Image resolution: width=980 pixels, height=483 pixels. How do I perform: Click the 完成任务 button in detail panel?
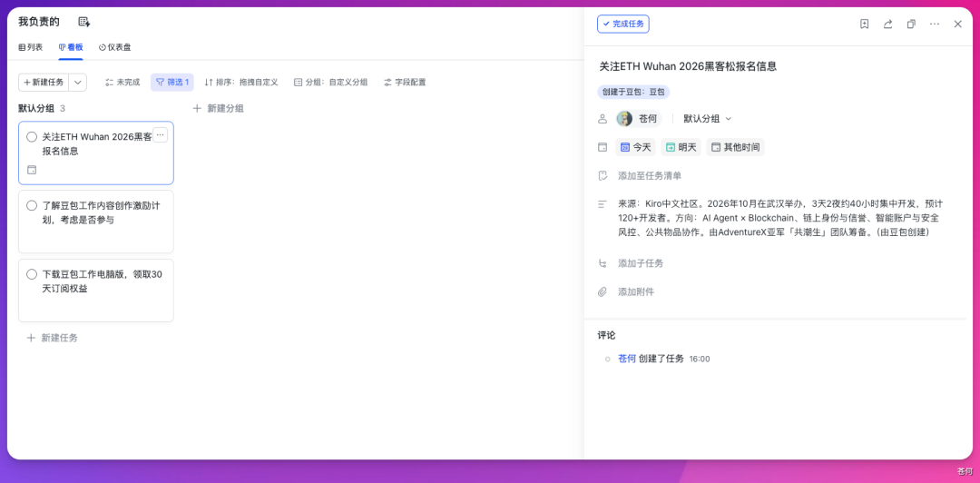623,24
